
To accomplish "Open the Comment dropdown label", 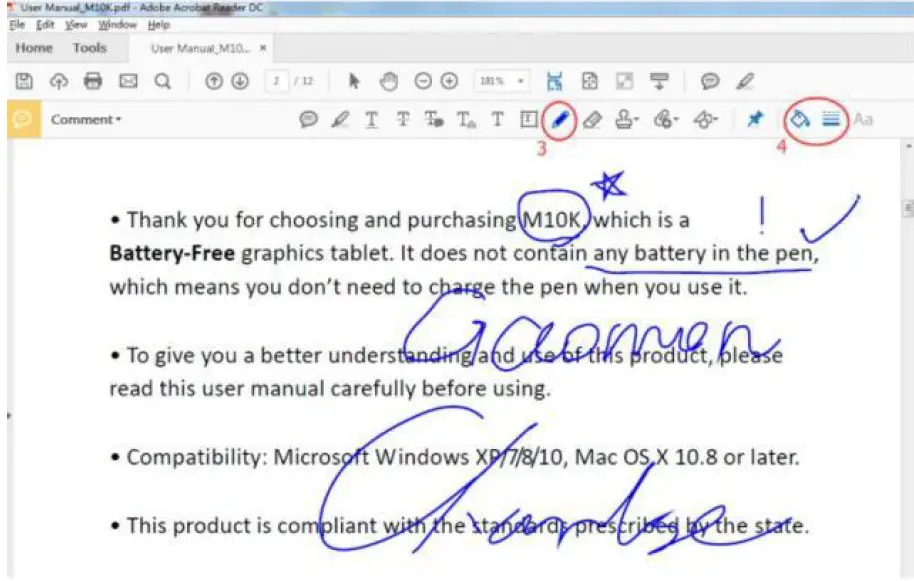I will point(86,119).
